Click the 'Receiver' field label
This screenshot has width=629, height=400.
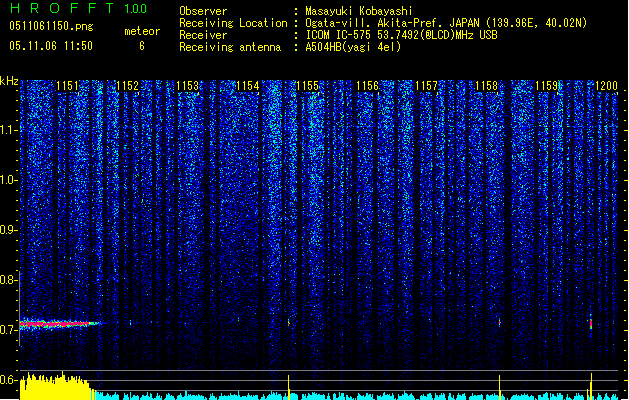point(203,35)
